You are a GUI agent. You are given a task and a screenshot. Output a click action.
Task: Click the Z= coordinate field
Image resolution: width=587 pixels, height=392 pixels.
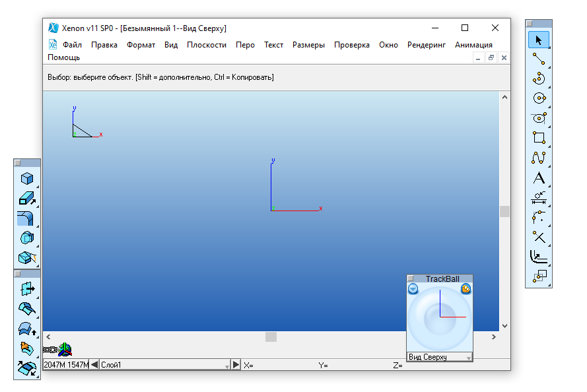click(x=399, y=365)
